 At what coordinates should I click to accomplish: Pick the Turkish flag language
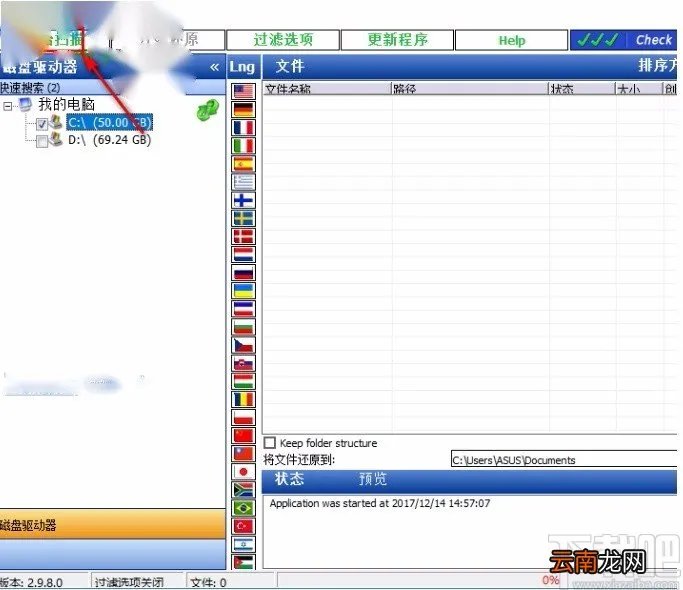click(243, 526)
